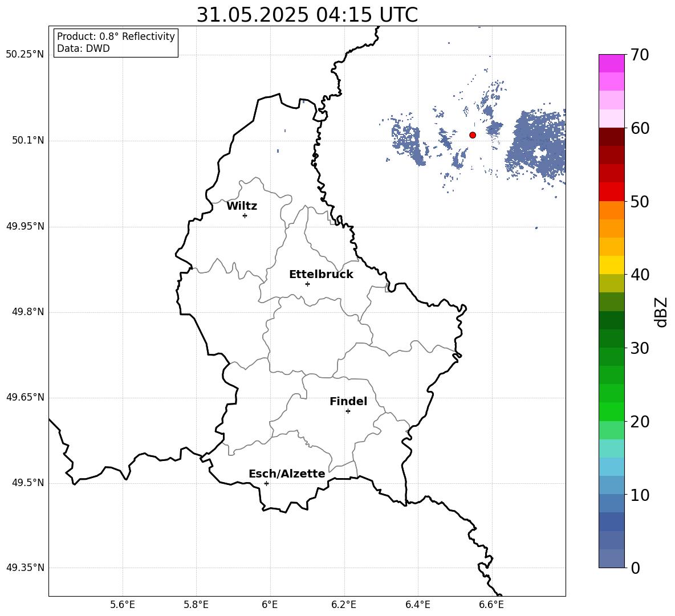Click the "Product: 0.8° Reflectivity" text

click(116, 36)
